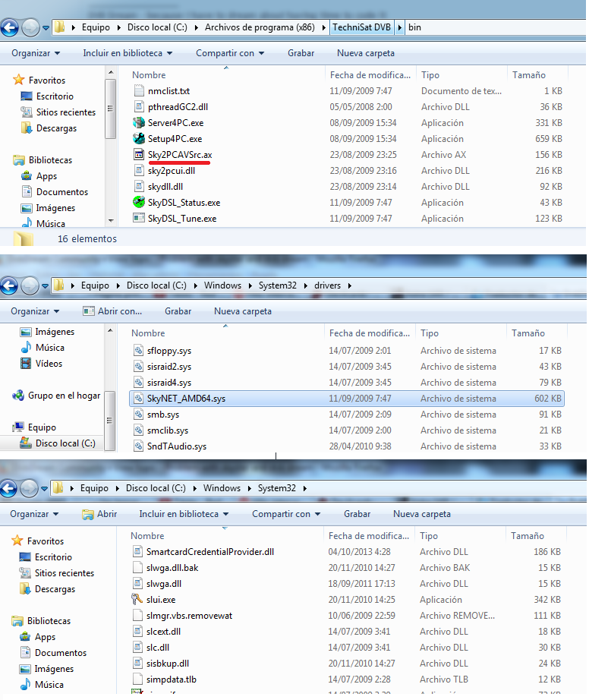
Task: Click the Descargas folder icon in System32 sidebar
Action: pyautogui.click(x=25, y=589)
